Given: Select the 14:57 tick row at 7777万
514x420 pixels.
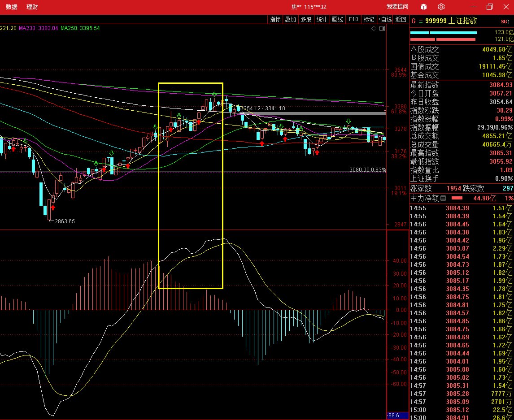Looking at the screenshot, I should 461,394.
